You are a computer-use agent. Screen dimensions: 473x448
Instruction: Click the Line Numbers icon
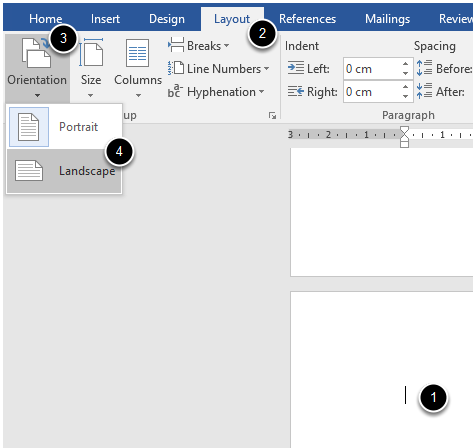coord(176,68)
